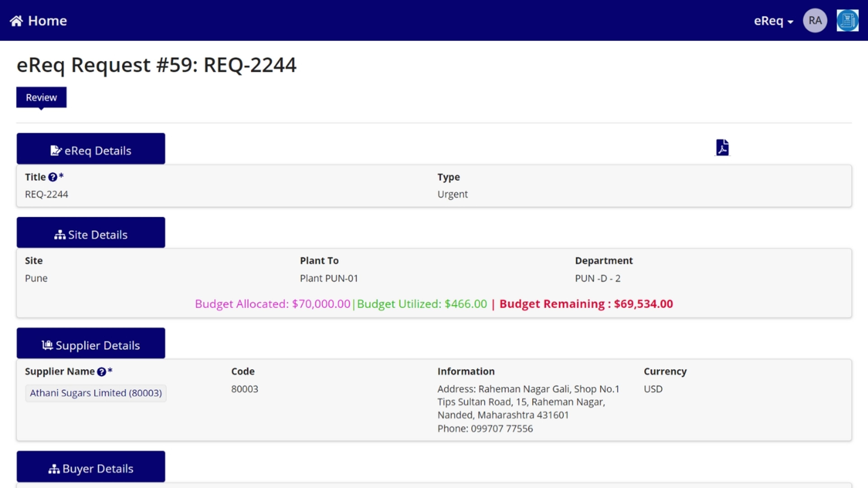
Task: Click the Site field label
Action: click(34, 261)
